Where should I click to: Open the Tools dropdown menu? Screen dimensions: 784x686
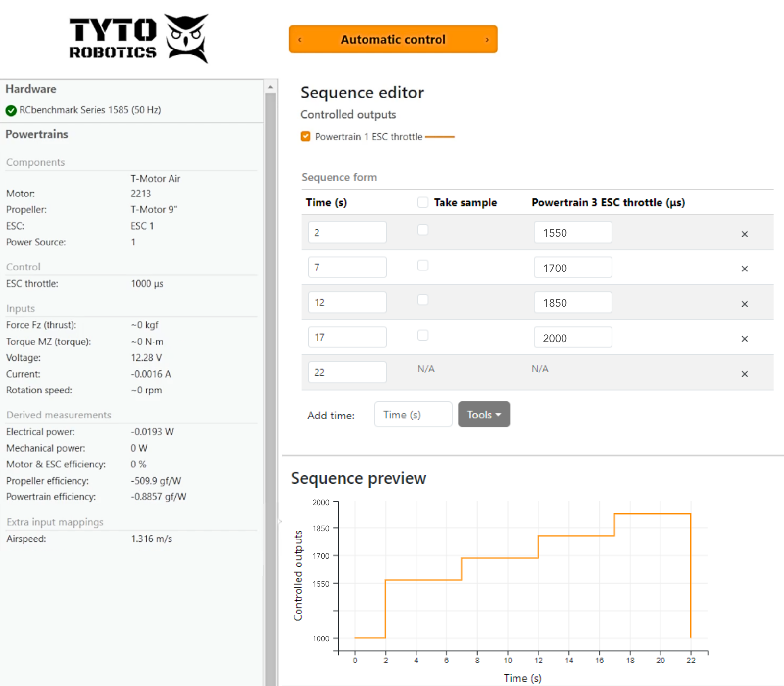coord(484,414)
